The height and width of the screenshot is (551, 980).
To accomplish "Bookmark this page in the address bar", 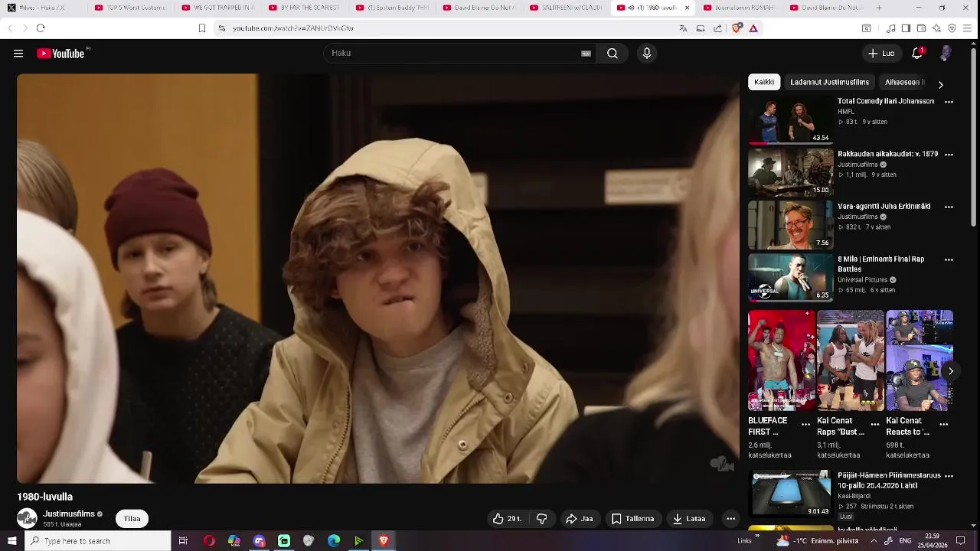I will 202,28.
